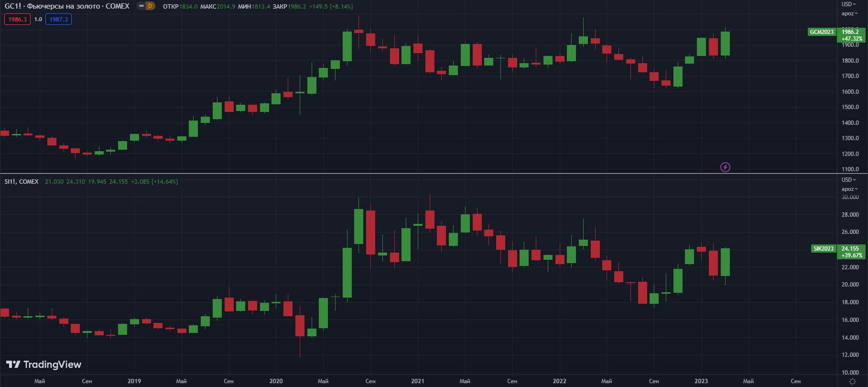The width and height of the screenshot is (868, 387).
Task: Select the SIK2023 contract label
Action: (x=824, y=249)
